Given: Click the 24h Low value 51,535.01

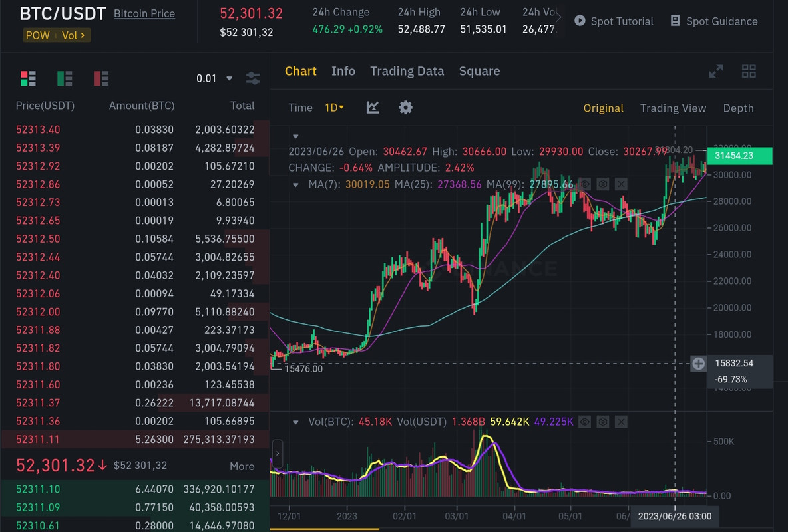Looking at the screenshot, I should point(483,29).
